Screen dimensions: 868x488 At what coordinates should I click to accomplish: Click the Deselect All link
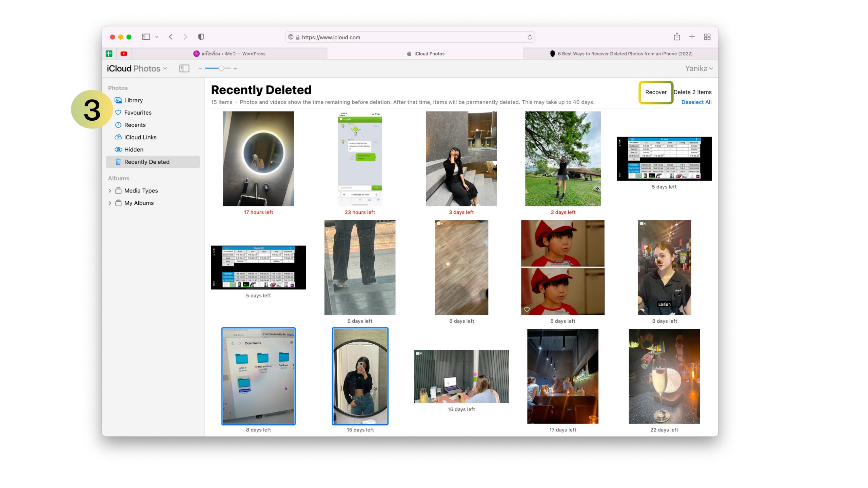point(696,102)
